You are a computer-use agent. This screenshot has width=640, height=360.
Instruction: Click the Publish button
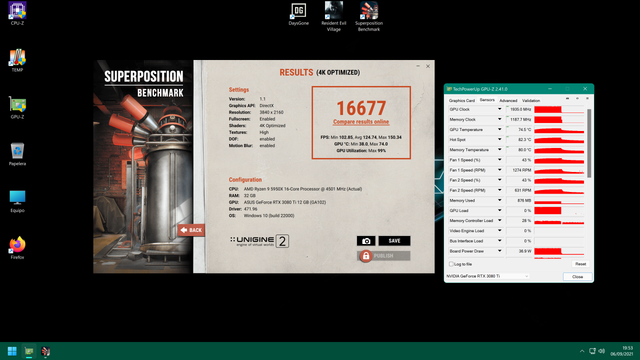pos(384,256)
